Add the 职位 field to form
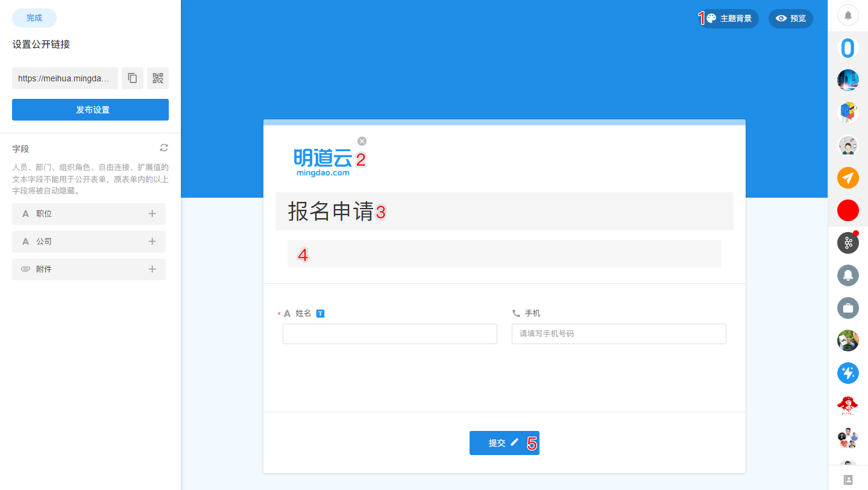Viewport: 868px width, 490px height. pyautogui.click(x=152, y=214)
